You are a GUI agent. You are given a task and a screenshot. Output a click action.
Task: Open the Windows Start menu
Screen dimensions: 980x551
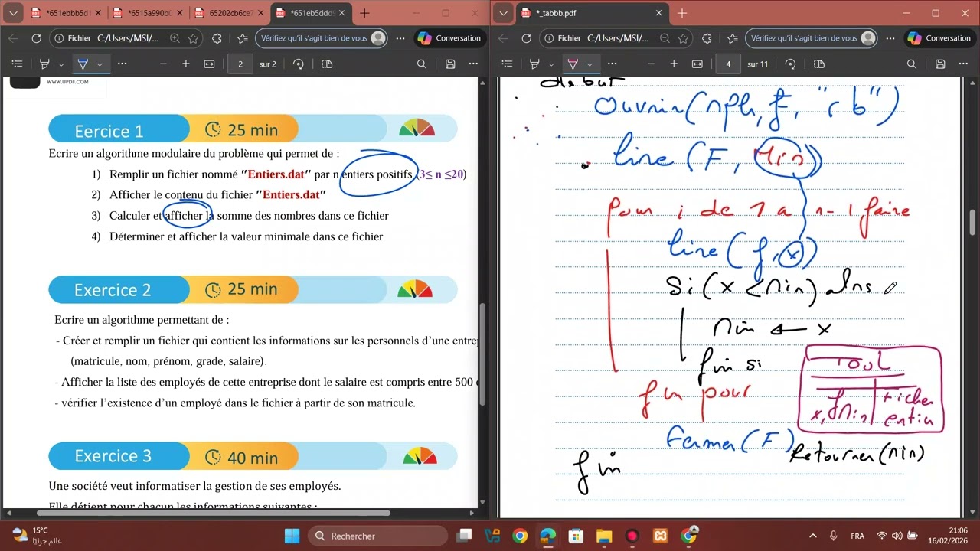pos(292,536)
